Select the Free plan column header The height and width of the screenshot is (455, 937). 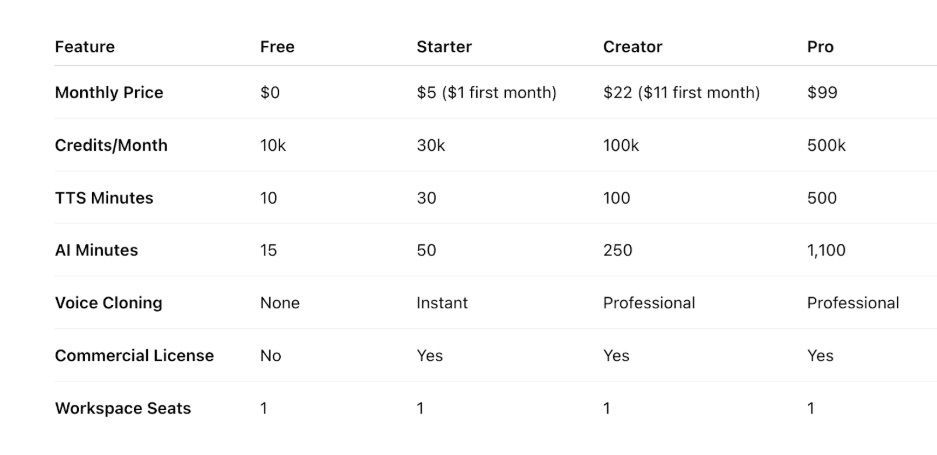tap(277, 47)
